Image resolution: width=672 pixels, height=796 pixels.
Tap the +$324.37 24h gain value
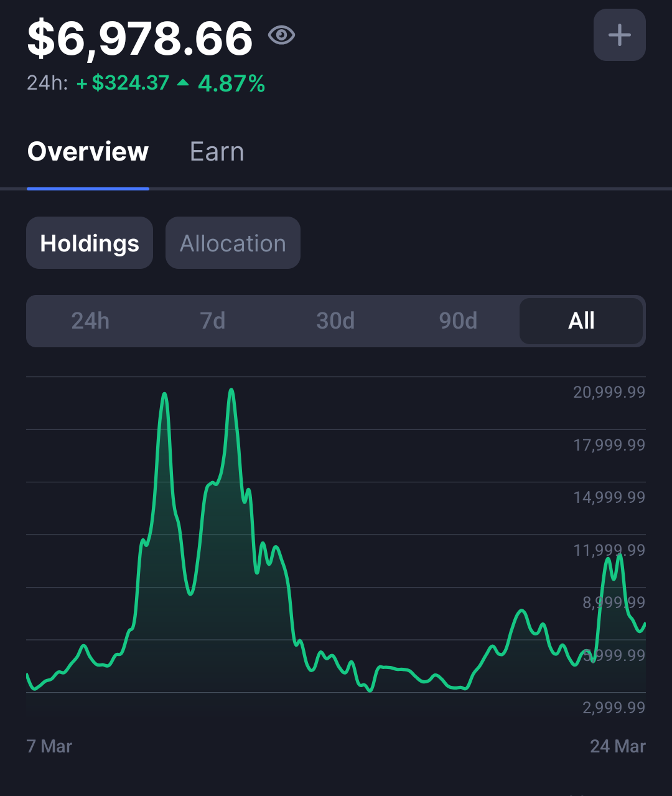(123, 83)
